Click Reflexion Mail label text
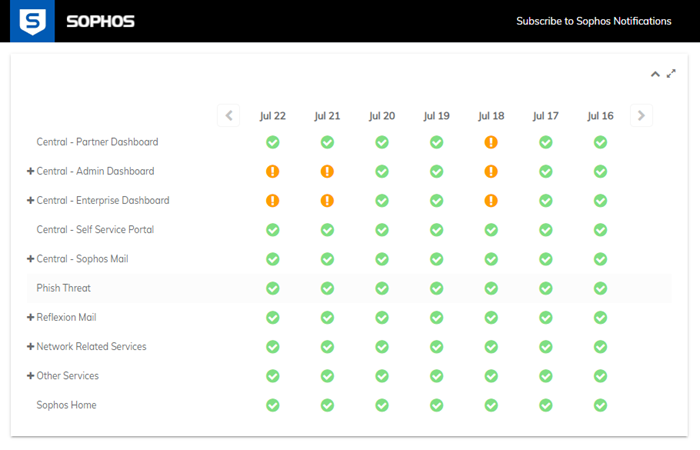 [67, 317]
